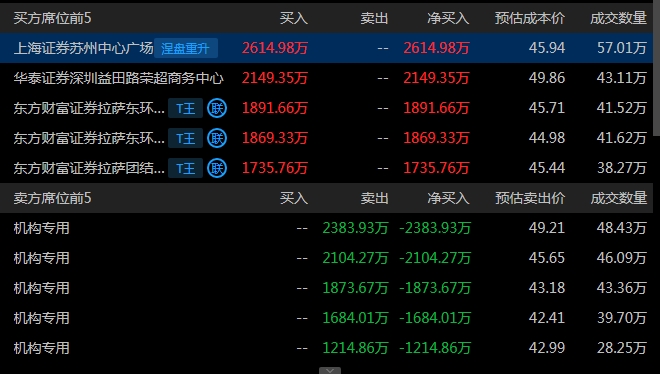Click the 联 icon in the 1869.33万 row

pos(217,138)
